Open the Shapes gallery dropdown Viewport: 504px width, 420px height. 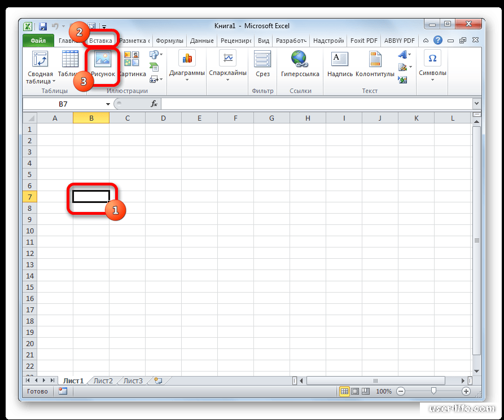[x=156, y=55]
